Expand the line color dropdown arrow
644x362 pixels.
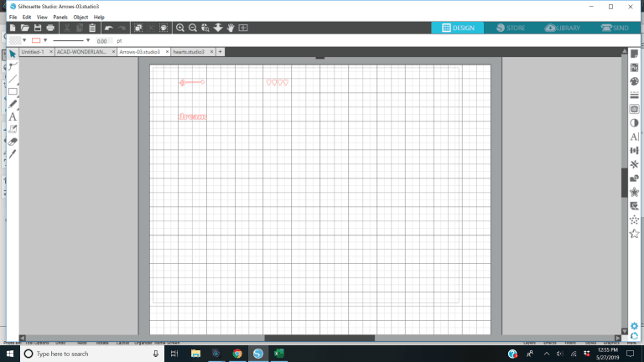(x=46, y=40)
